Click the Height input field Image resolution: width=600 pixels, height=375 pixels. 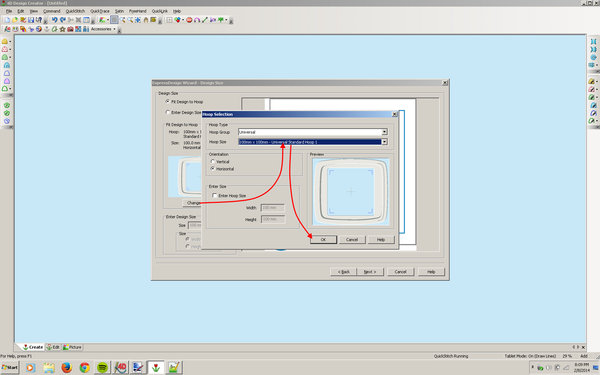tap(273, 219)
